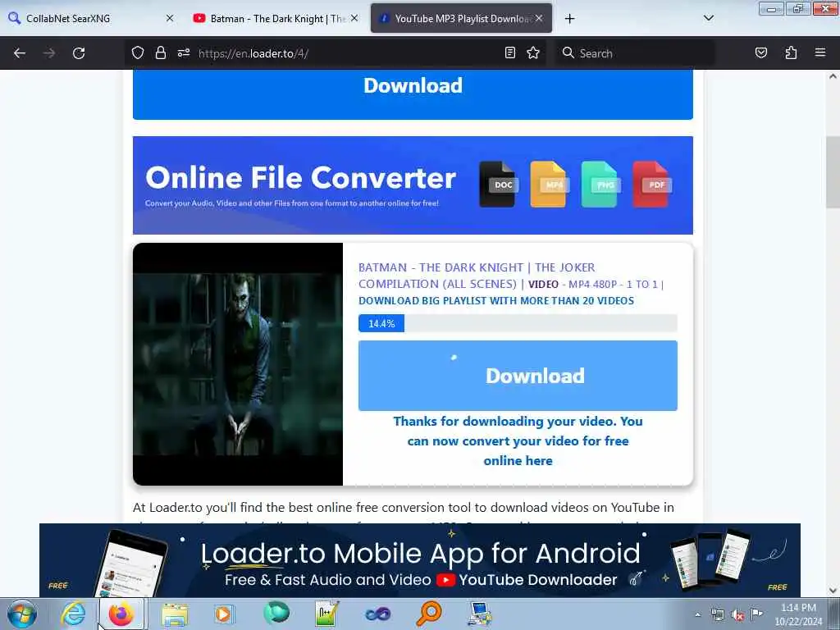Show hidden system tray icons
The image size is (840, 630).
[697, 614]
